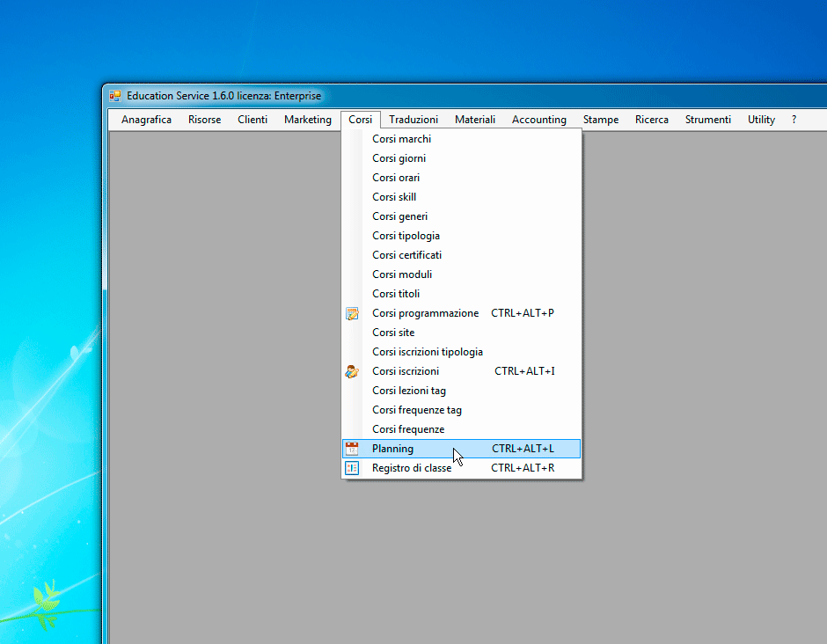This screenshot has height=644, width=827.
Task: Open the Corsi frequenze item
Action: 462,429
